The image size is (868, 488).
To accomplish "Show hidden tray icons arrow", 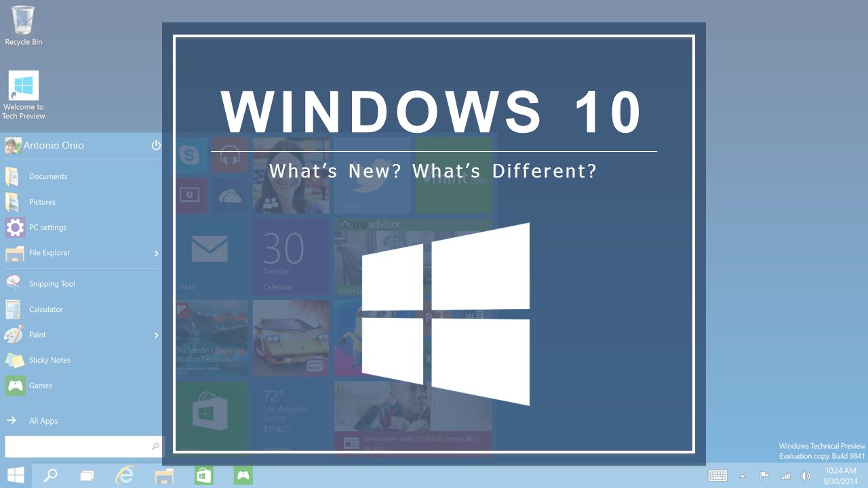I will click(x=742, y=476).
